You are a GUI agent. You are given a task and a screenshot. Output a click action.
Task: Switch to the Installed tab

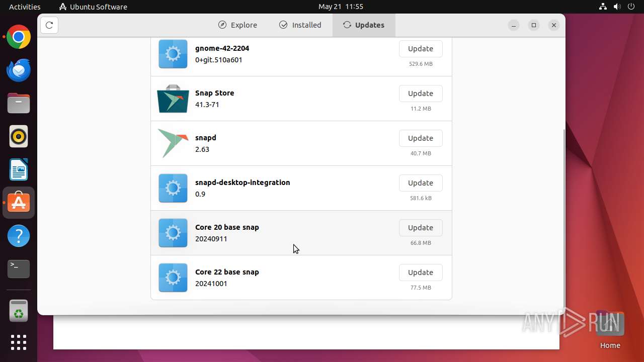300,25
